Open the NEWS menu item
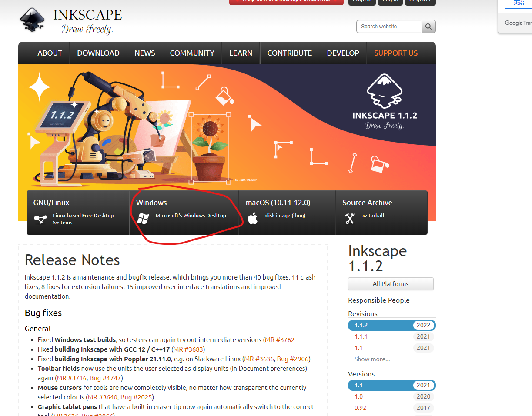 click(x=145, y=53)
